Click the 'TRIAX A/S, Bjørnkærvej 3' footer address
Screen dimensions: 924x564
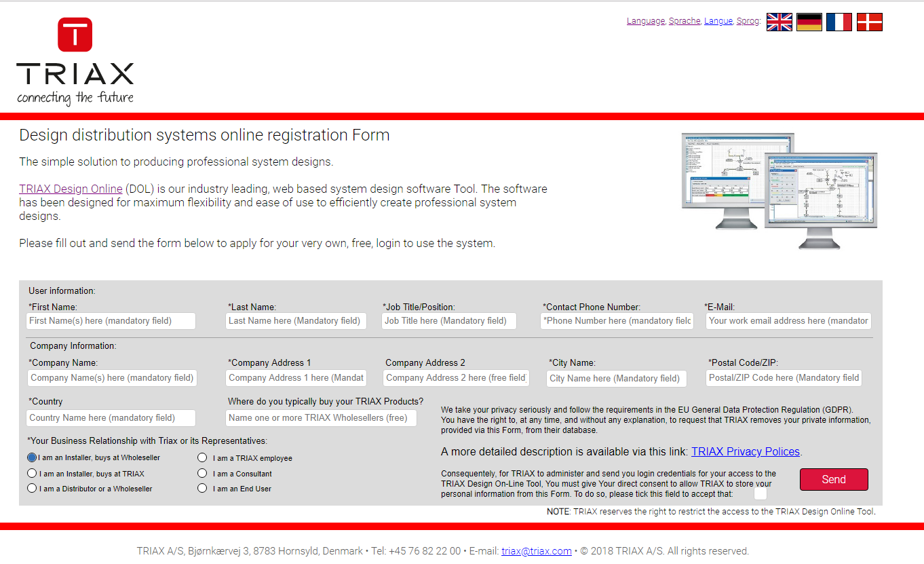[250, 551]
